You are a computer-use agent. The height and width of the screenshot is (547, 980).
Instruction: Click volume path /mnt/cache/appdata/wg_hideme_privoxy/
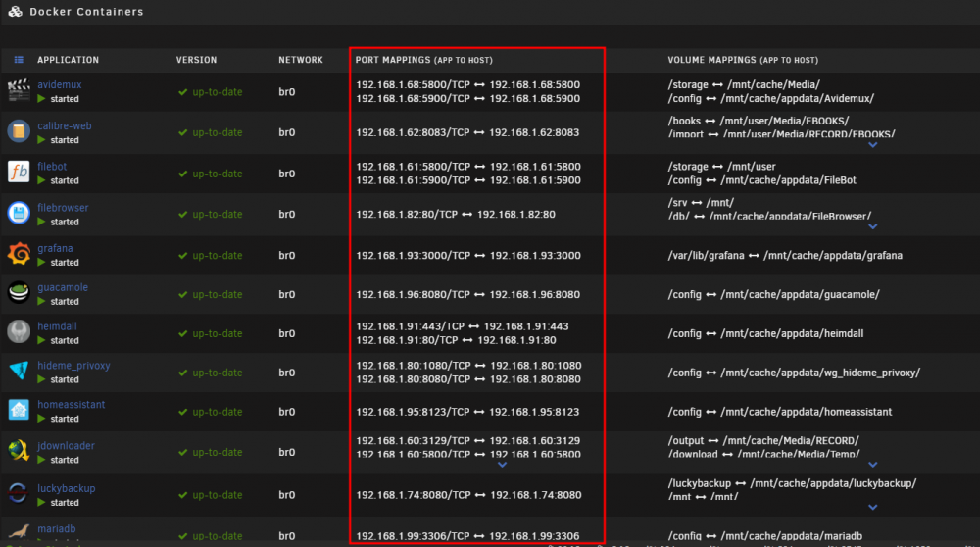coord(820,373)
